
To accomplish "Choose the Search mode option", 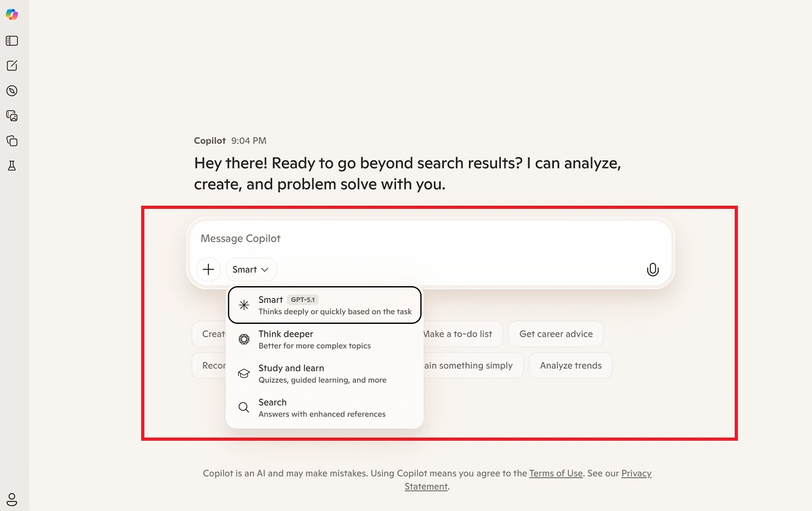I will (x=325, y=408).
